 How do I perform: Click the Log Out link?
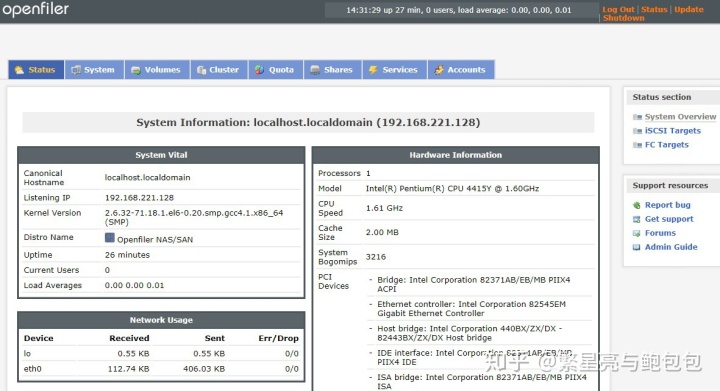point(618,9)
